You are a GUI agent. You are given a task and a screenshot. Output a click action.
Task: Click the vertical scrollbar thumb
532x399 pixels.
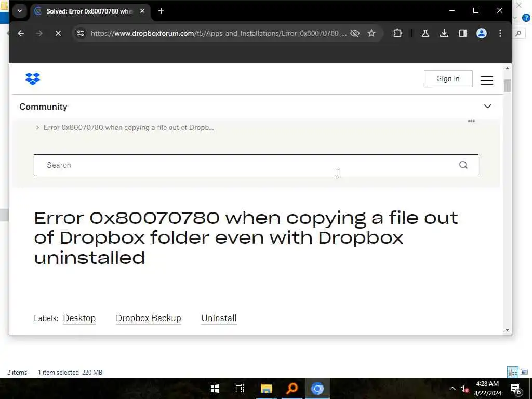coord(507,86)
